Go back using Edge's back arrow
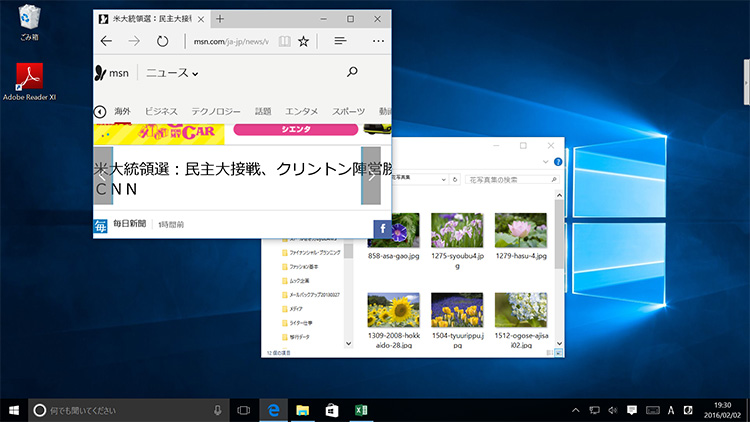 point(107,41)
